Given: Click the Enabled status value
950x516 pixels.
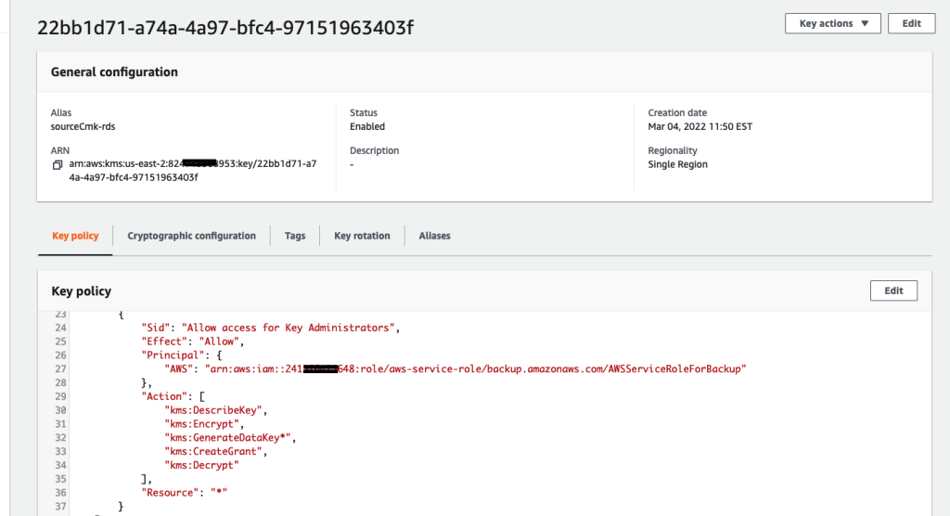Looking at the screenshot, I should pyautogui.click(x=367, y=127).
